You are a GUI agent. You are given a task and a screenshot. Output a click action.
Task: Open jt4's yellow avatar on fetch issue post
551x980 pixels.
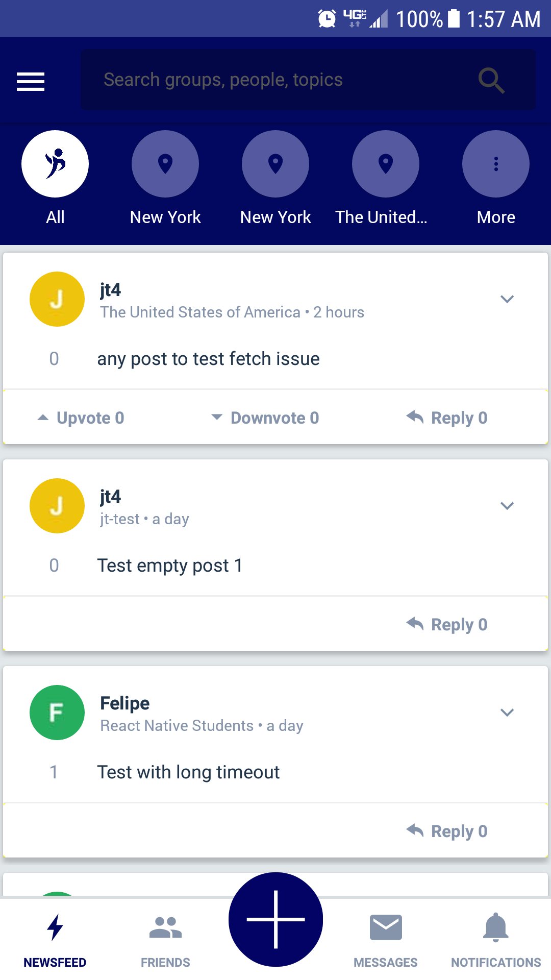(x=57, y=299)
